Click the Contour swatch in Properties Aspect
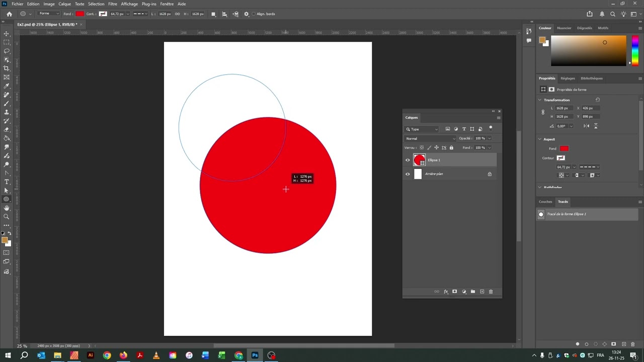644x362 pixels. click(560, 158)
